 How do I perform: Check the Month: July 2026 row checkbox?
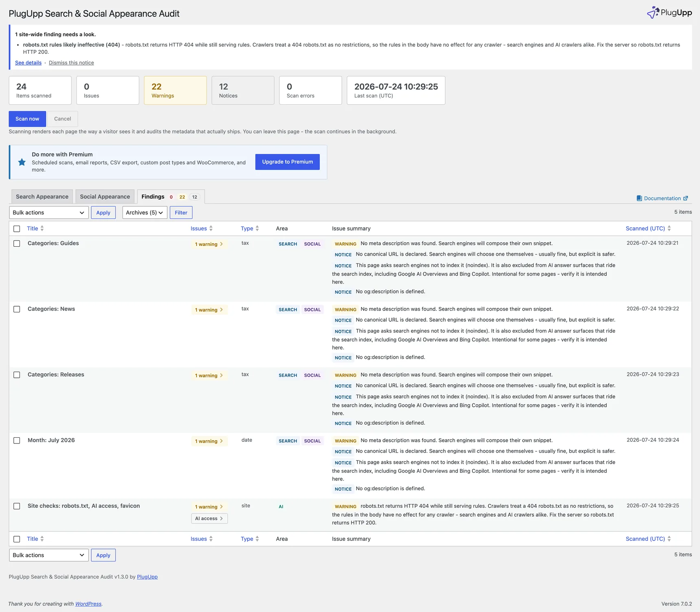coord(17,441)
